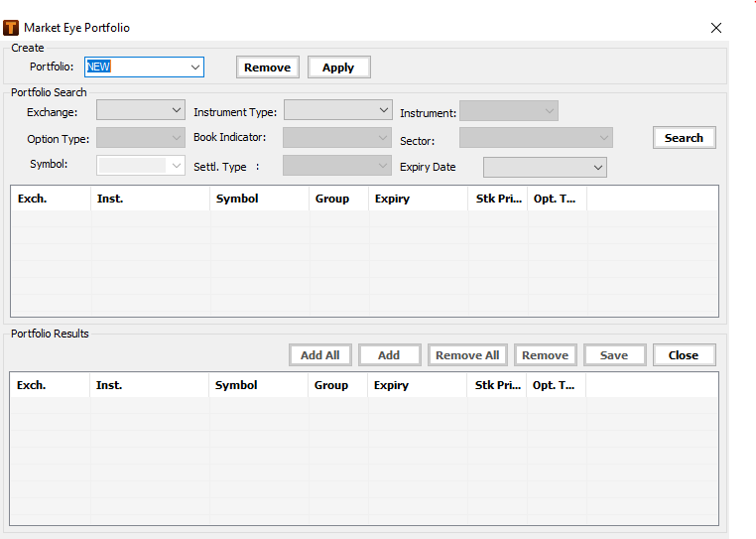Open the Option Type dropdown
The image size is (756, 539).
point(141,138)
